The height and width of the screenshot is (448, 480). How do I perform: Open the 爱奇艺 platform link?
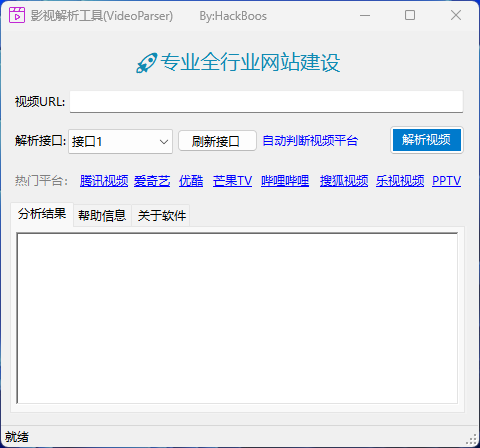coord(152,181)
